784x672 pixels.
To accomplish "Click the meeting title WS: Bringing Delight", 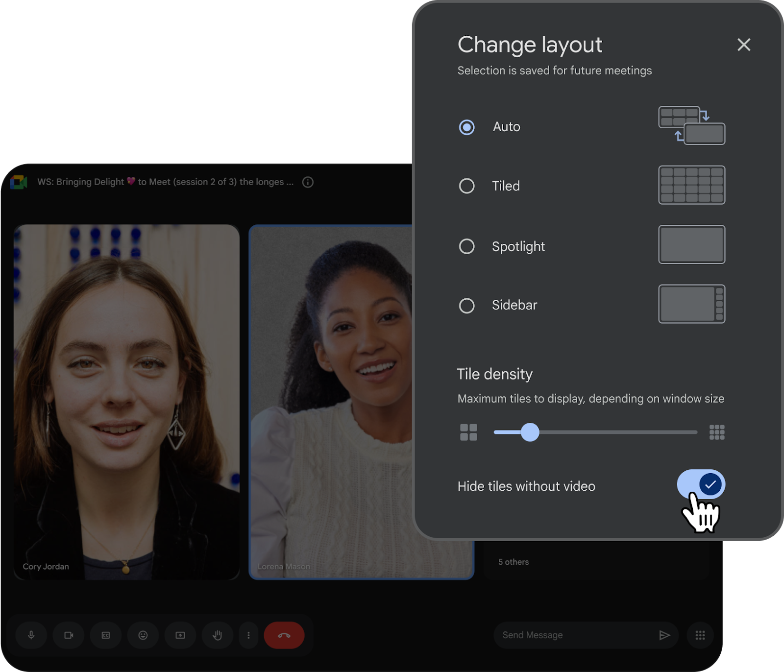I will (x=166, y=182).
